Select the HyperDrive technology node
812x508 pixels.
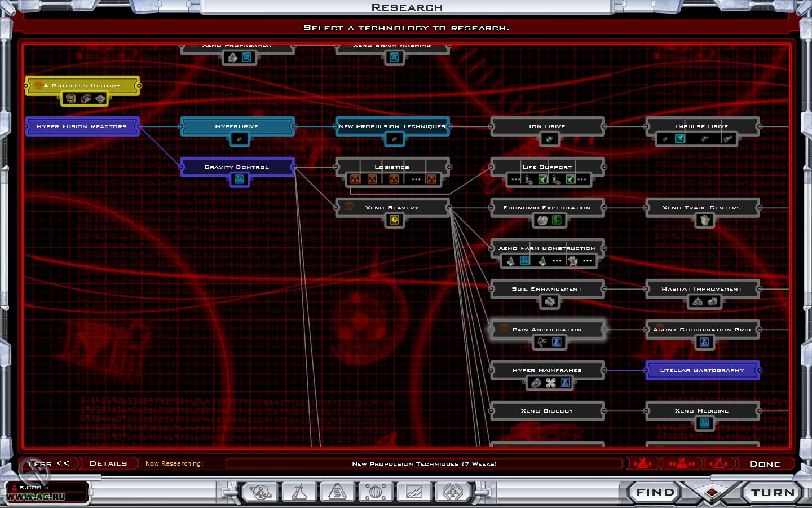[x=237, y=126]
